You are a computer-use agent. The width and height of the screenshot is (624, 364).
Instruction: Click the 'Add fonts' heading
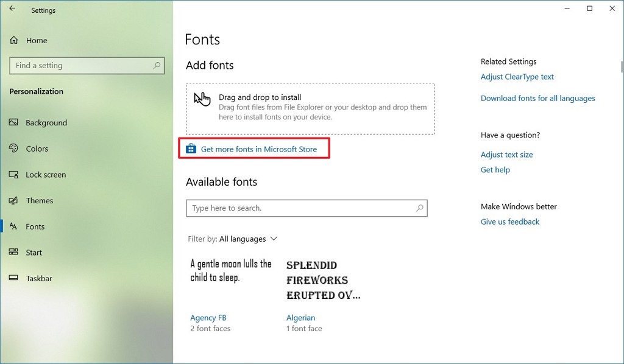coord(210,65)
